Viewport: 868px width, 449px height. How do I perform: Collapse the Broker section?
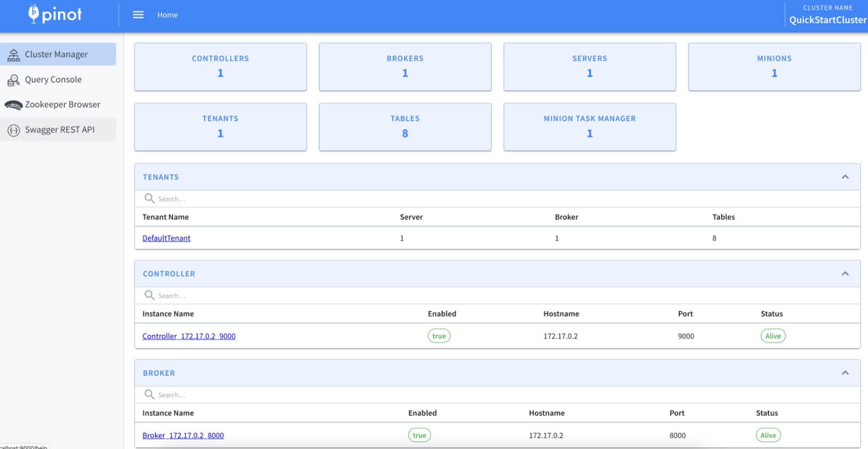(845, 373)
